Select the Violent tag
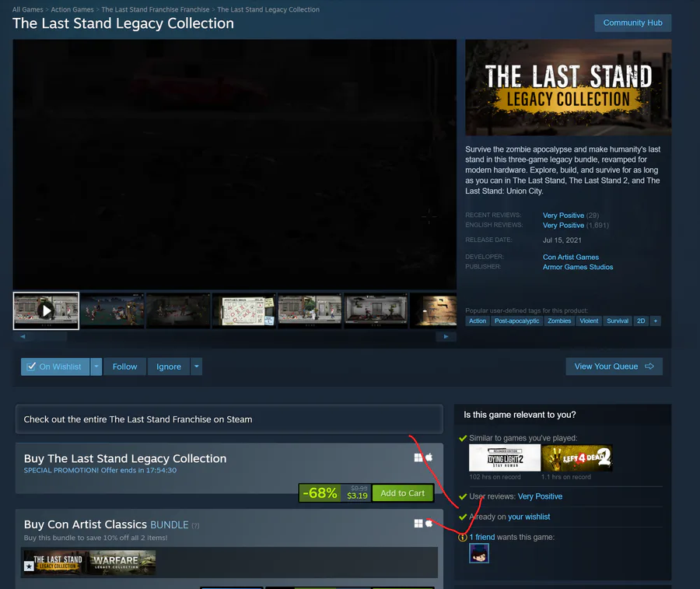The height and width of the screenshot is (589, 700). tap(589, 321)
